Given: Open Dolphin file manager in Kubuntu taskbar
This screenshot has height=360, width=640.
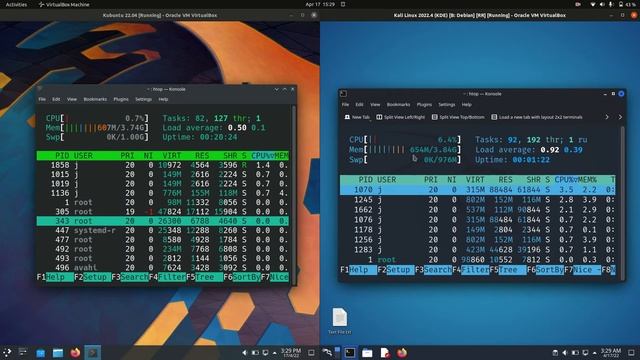Looking at the screenshot, I should [x=58, y=353].
